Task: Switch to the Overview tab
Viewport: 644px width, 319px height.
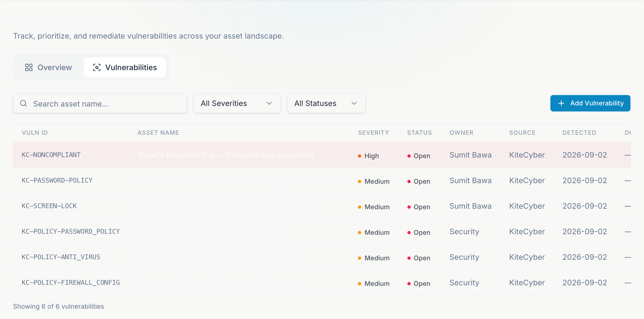Action: coord(48,67)
